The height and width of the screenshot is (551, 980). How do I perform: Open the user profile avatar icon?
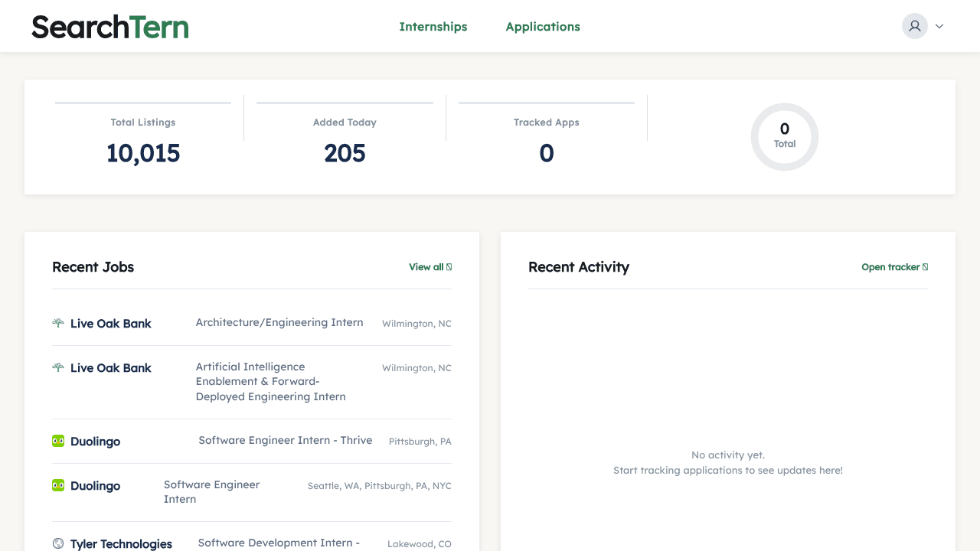[x=914, y=26]
